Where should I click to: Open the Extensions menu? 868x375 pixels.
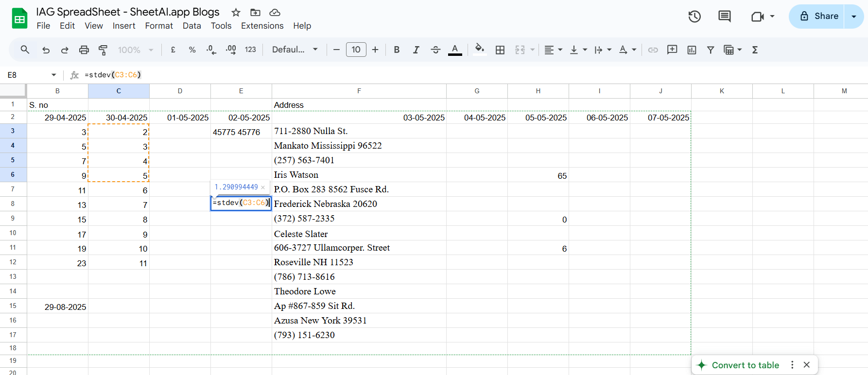[262, 26]
